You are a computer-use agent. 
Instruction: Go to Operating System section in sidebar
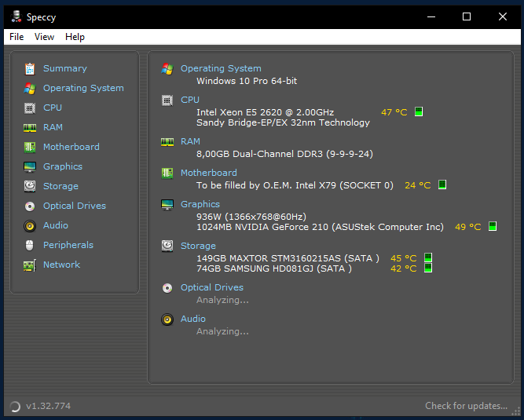83,88
